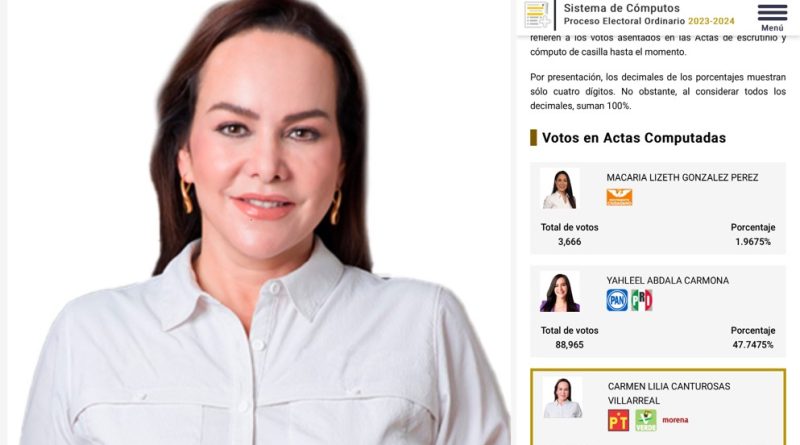Click the red PT party logo
Viewport: 800px width, 445px height.
pos(618,420)
